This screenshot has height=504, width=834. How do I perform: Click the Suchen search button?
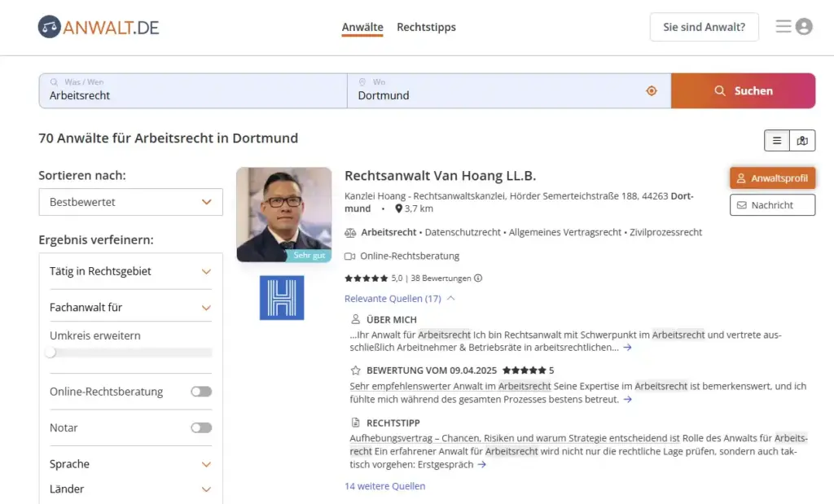pyautogui.click(x=743, y=91)
